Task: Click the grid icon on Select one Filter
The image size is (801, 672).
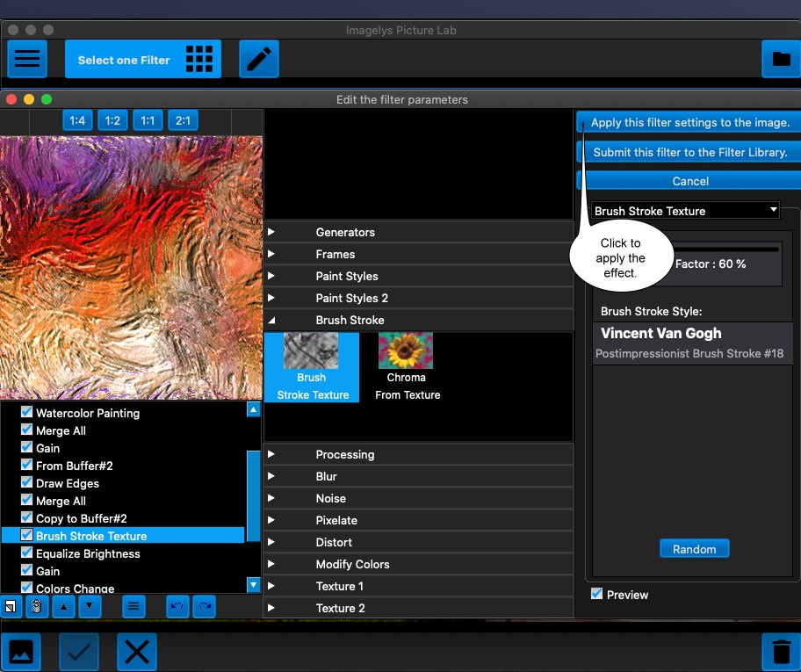Action: (x=199, y=59)
